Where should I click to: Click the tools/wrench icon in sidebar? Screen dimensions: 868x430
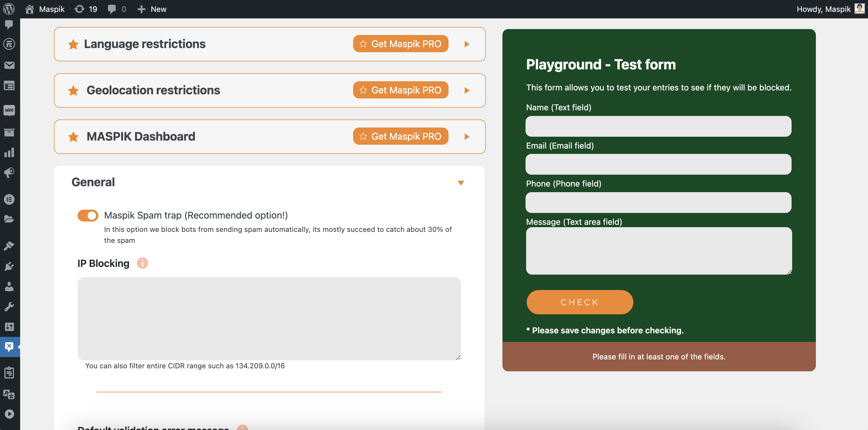pyautogui.click(x=9, y=306)
